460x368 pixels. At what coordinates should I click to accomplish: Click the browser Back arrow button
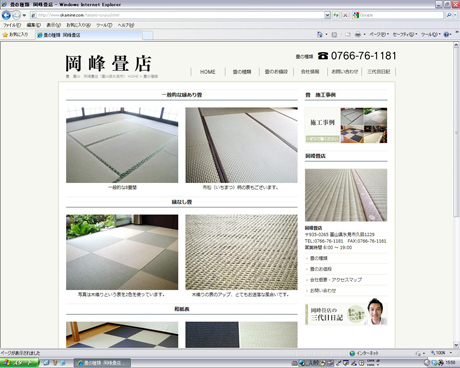point(6,15)
